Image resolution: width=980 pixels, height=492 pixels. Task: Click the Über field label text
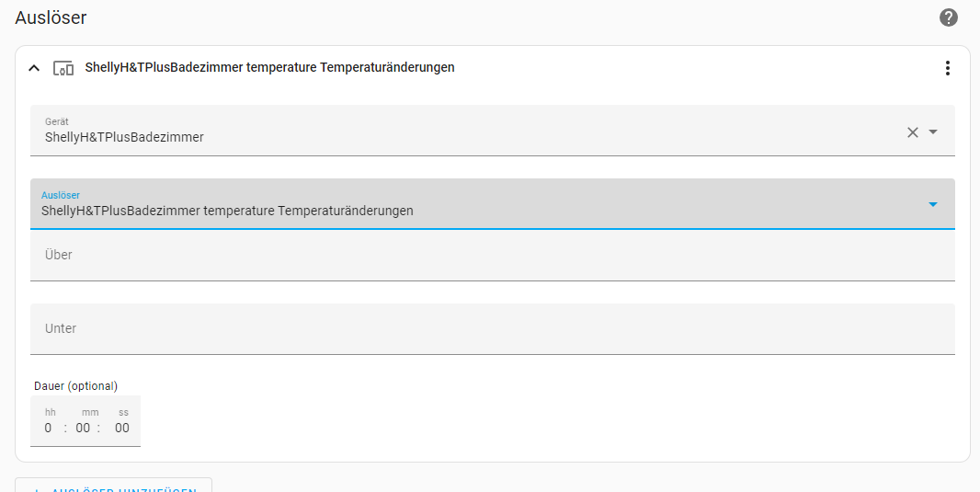coord(59,255)
